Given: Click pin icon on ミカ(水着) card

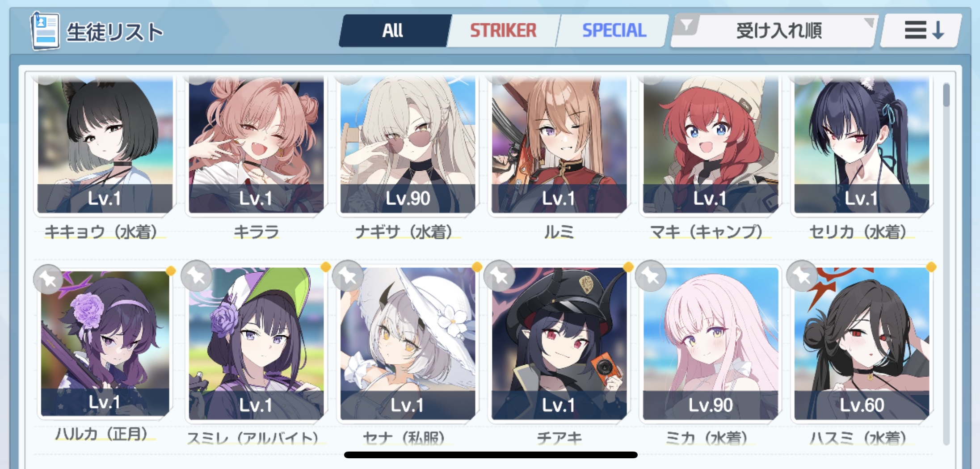Looking at the screenshot, I should click(x=651, y=276).
